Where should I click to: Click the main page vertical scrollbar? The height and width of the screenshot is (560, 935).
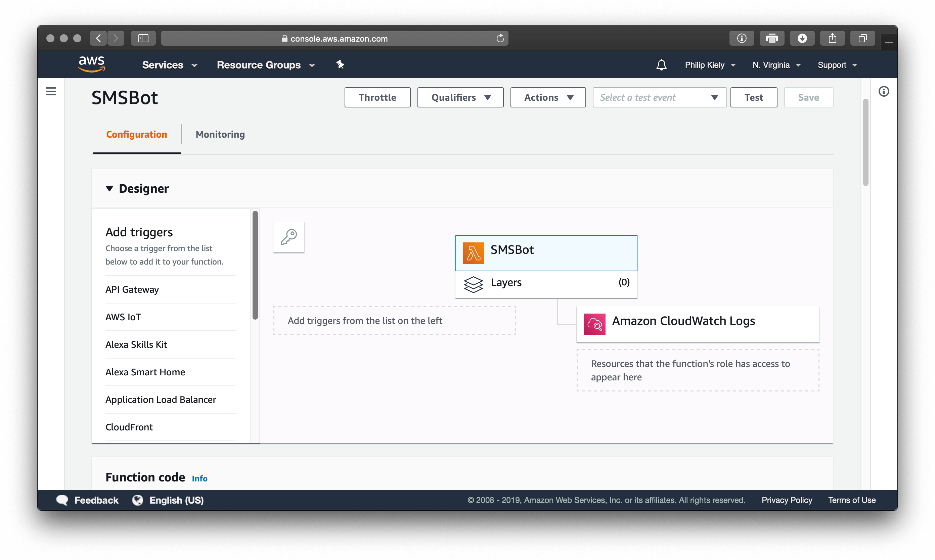865,142
